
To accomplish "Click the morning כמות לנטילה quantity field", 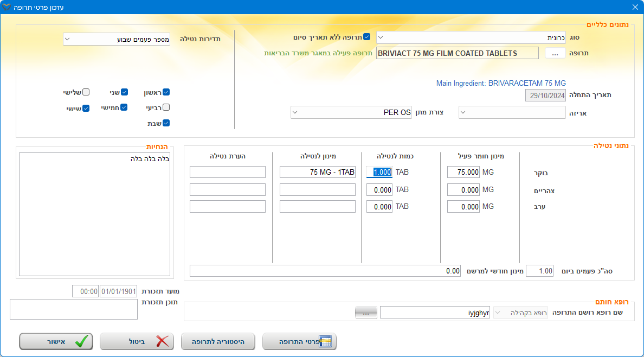I will pyautogui.click(x=379, y=172).
